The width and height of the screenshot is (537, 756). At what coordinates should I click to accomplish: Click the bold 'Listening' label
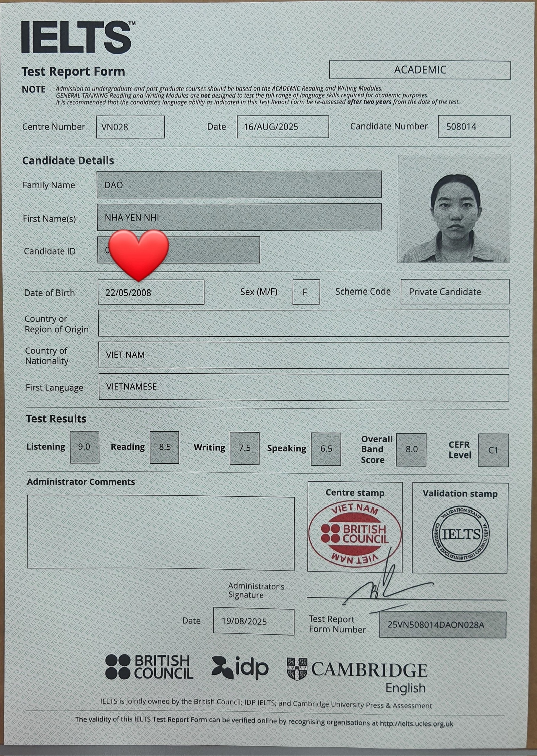(46, 447)
